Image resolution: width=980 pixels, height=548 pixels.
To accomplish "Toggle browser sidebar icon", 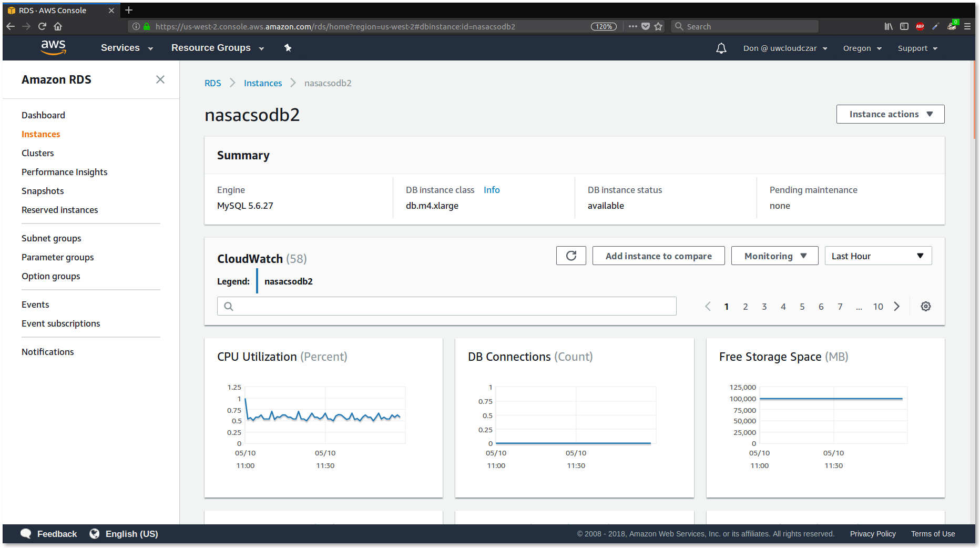I will 904,26.
